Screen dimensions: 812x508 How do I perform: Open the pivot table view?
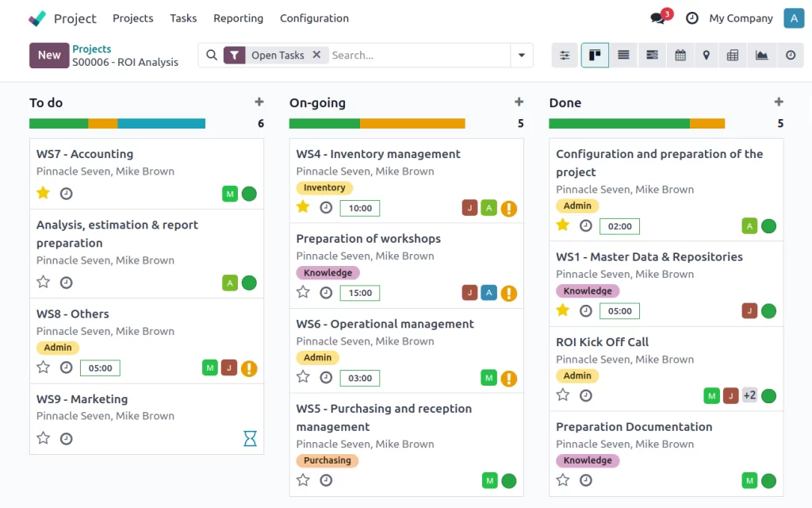click(x=733, y=56)
